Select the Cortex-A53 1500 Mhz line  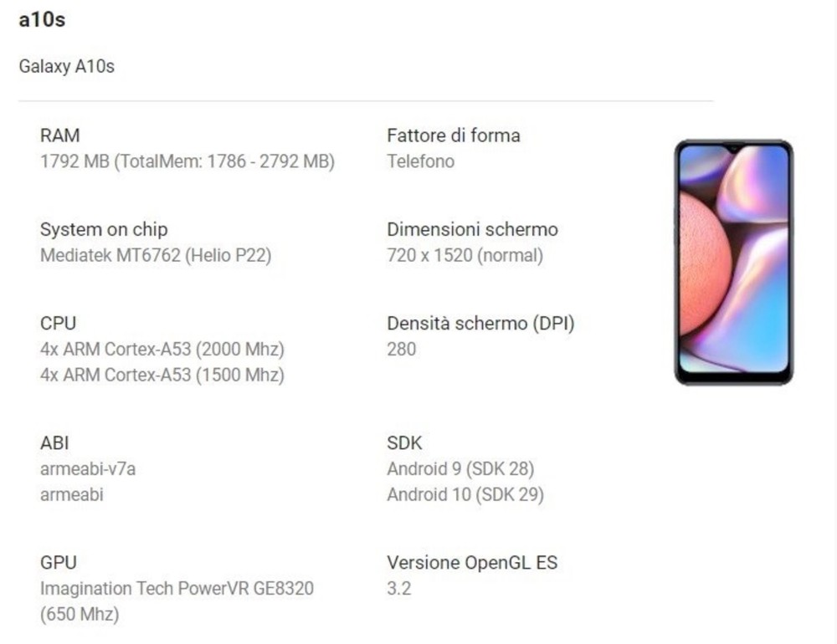click(162, 375)
